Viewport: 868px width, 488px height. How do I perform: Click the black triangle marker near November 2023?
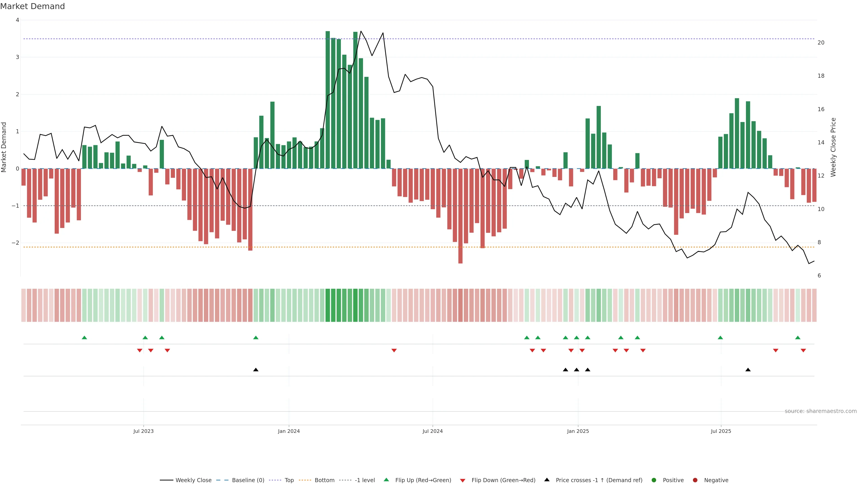(x=256, y=370)
